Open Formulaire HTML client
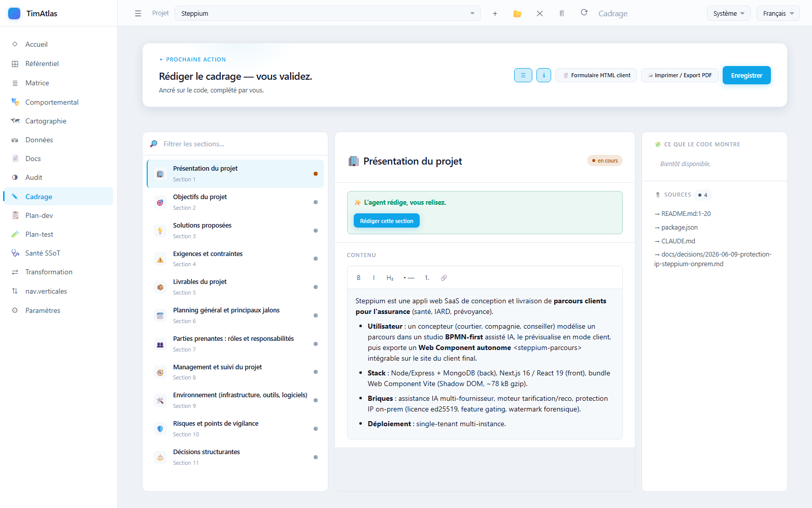Viewport: 812px width, 508px height. pyautogui.click(x=596, y=75)
